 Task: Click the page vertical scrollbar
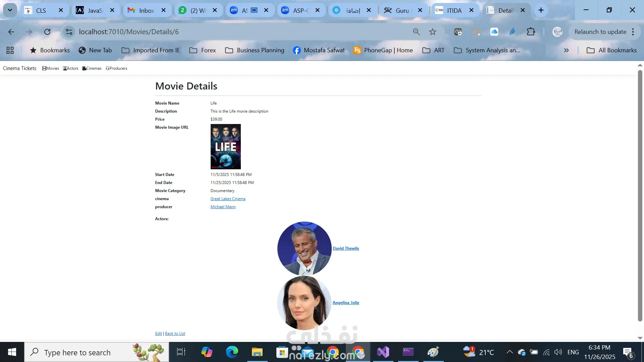pyautogui.click(x=640, y=194)
